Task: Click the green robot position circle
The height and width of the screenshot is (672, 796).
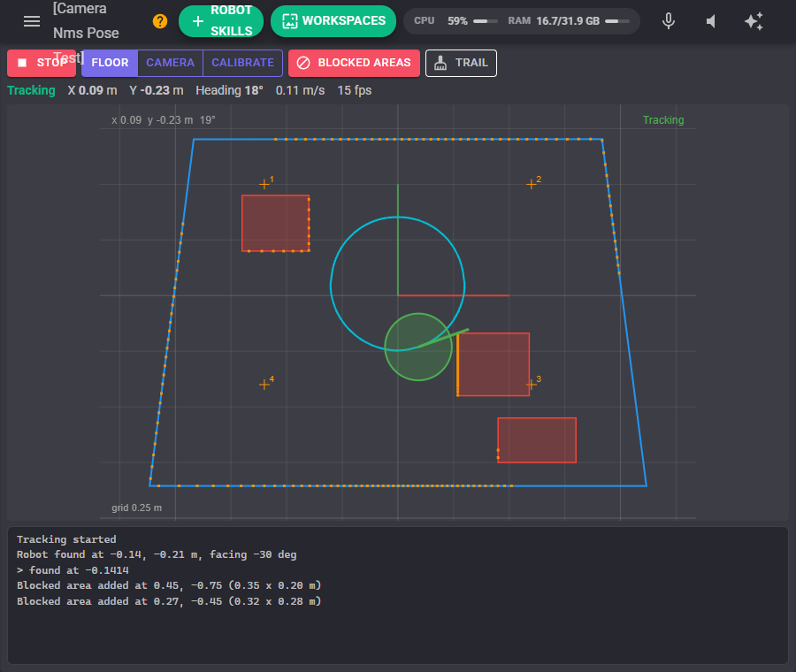Action: [x=418, y=347]
